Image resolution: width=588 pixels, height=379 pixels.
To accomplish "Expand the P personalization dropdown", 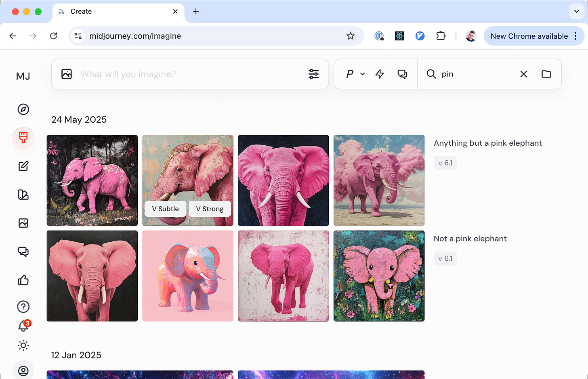I will point(355,74).
